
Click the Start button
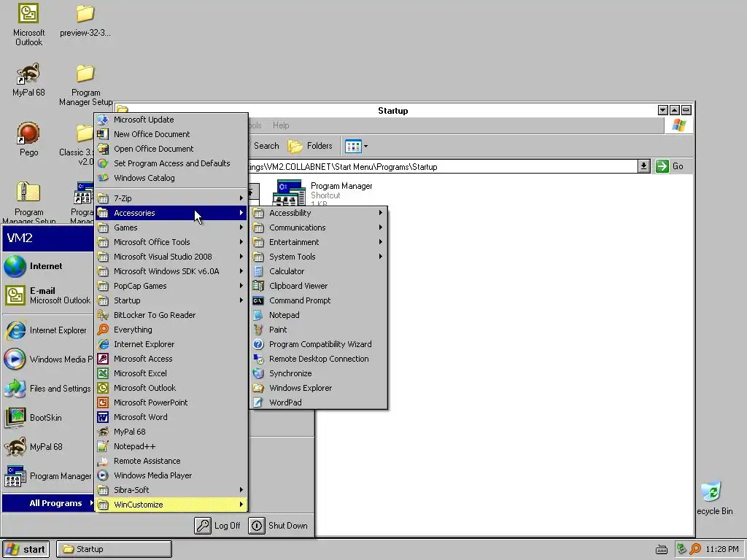26,549
